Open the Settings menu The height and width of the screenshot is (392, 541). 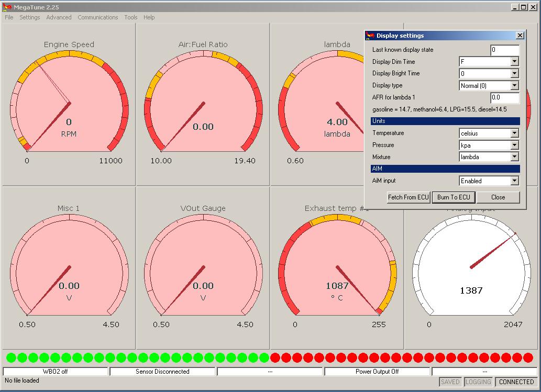[30, 17]
